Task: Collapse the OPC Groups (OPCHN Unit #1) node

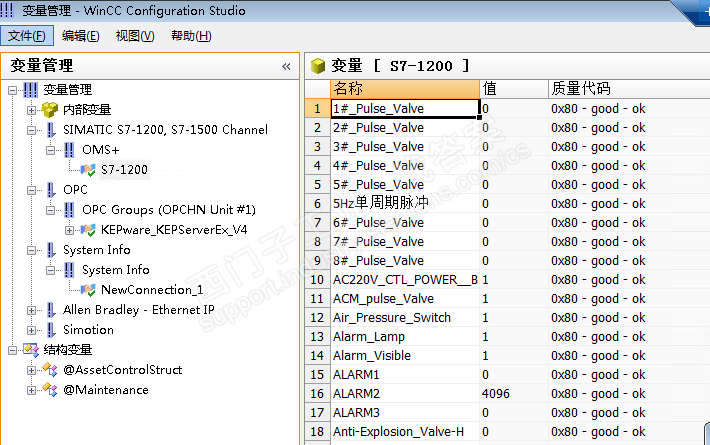Action: 50,210
